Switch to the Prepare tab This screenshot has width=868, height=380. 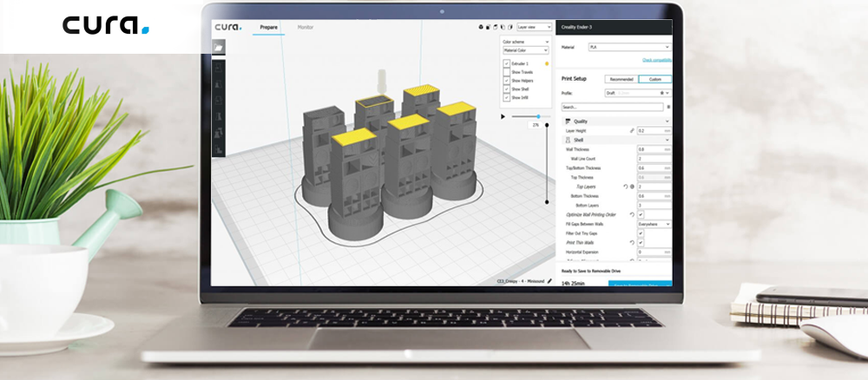point(268,27)
